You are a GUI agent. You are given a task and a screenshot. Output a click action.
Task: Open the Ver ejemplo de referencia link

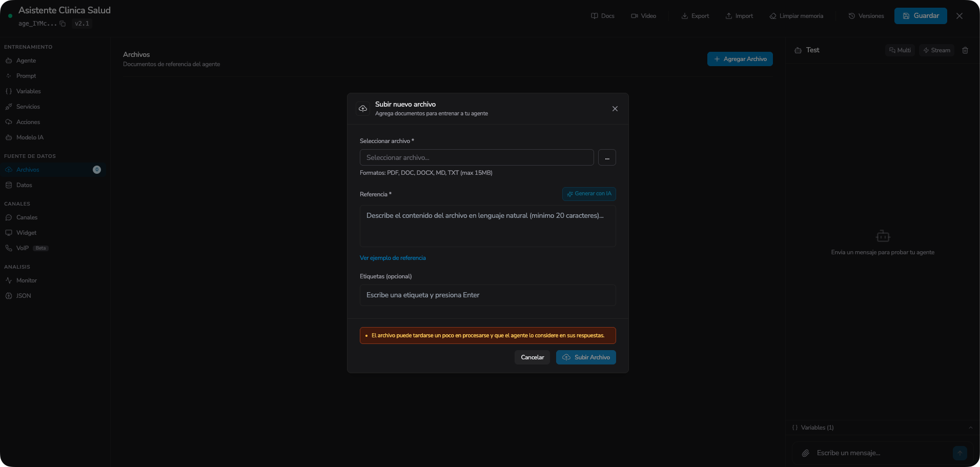point(393,258)
